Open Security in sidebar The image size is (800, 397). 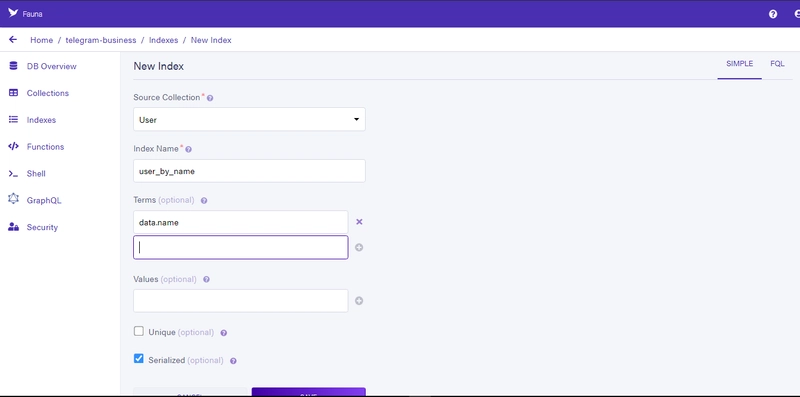coord(42,228)
